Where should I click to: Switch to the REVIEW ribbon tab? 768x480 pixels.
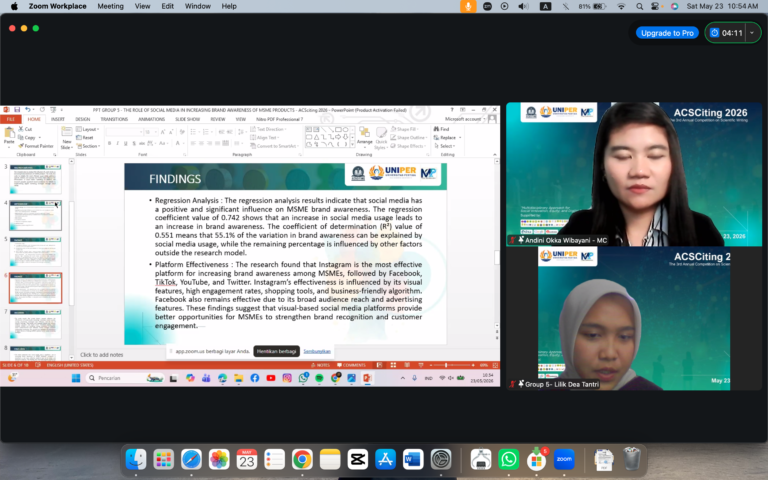(217, 119)
